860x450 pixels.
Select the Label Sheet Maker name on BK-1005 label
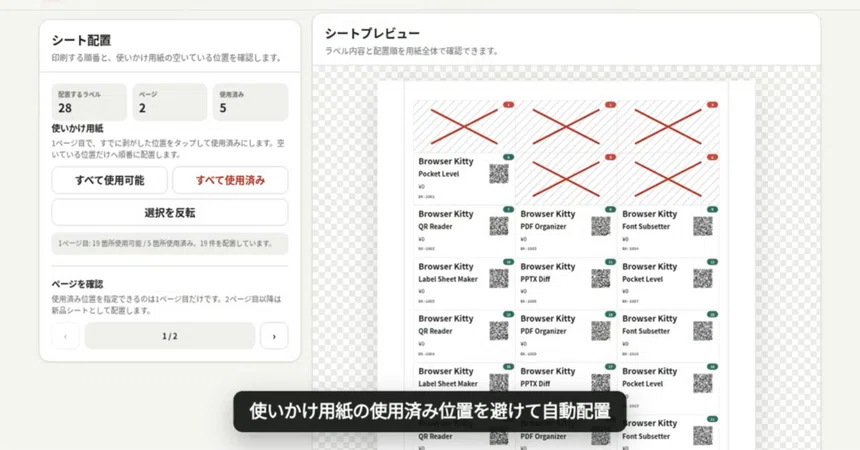[448, 279]
